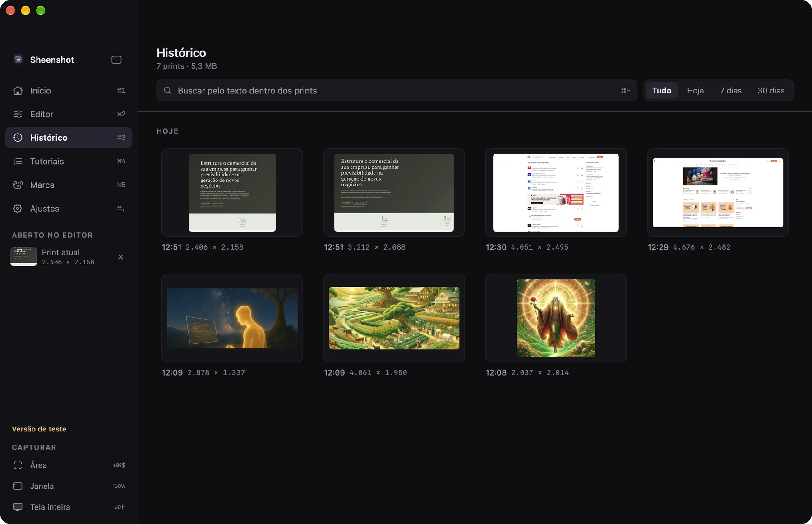Collapse the sidebar with the panel icon
Viewport: 812px width, 524px height.
[x=116, y=60]
